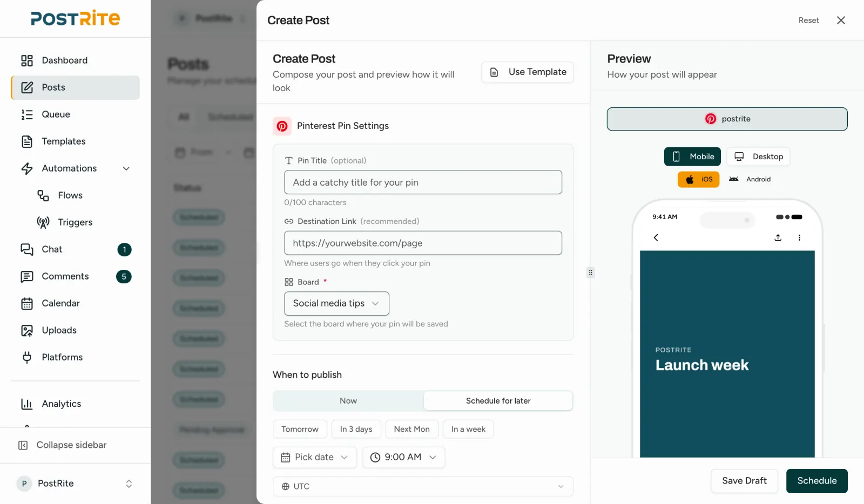This screenshot has height=504, width=864.
Task: Open the 9:00 AM time dropdown
Action: (x=403, y=458)
